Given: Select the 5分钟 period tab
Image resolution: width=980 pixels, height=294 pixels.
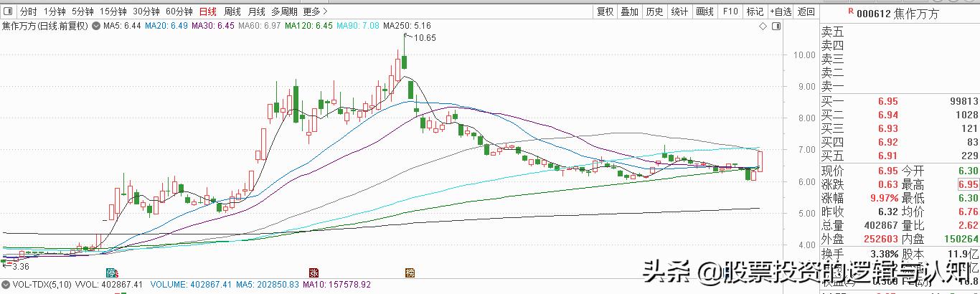Looking at the screenshot, I should [83, 11].
